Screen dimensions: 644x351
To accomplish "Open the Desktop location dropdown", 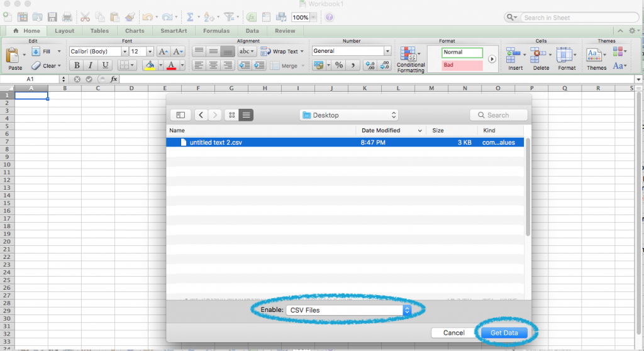I will pos(349,115).
